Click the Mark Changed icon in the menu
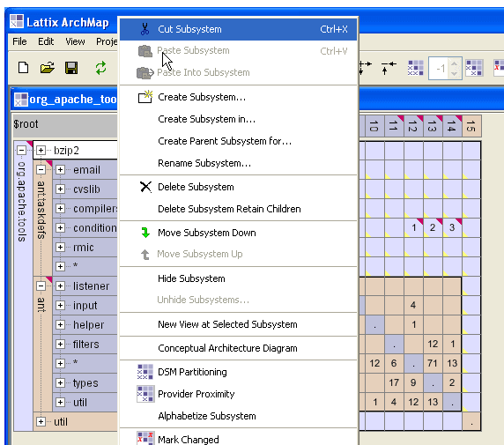Viewport: 504px width, 445px height. coord(145,438)
